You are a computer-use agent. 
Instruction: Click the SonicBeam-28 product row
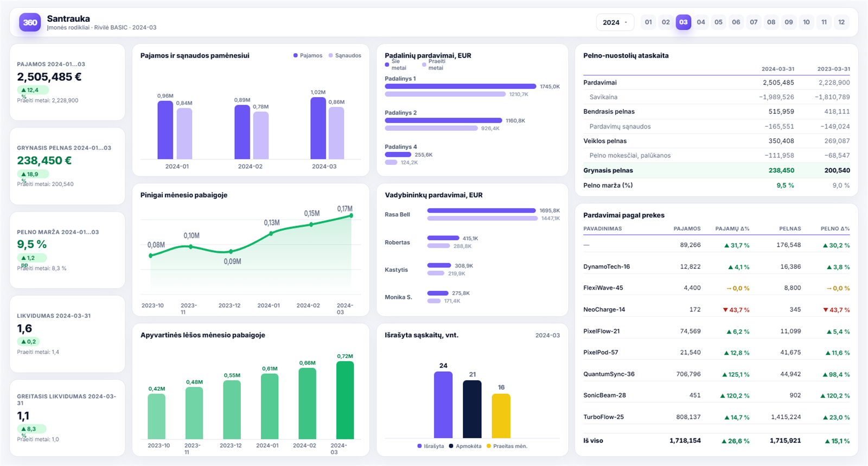point(717,395)
